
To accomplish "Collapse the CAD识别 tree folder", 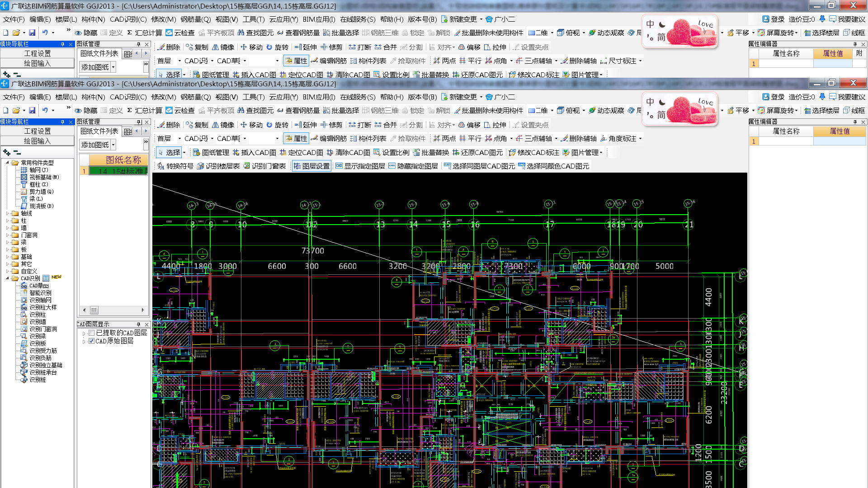I will [8, 278].
